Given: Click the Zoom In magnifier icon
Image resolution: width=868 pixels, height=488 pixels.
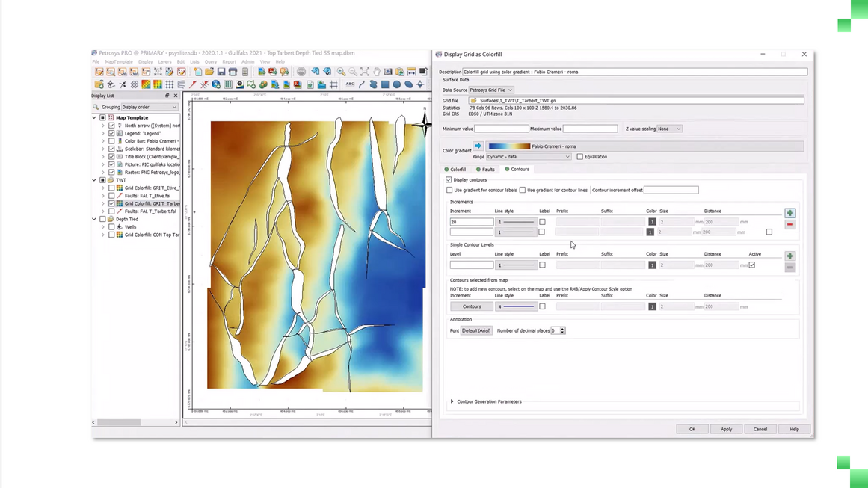Looking at the screenshot, I should (x=341, y=72).
